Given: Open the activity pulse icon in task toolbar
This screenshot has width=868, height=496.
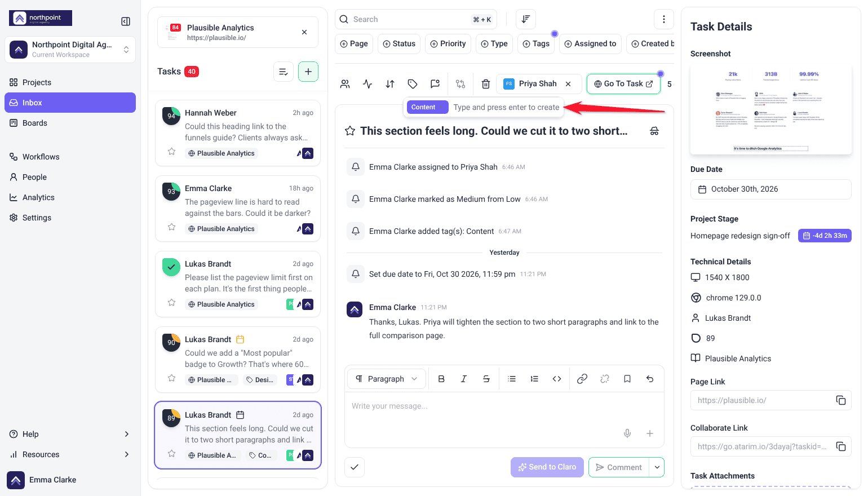Looking at the screenshot, I should [367, 84].
